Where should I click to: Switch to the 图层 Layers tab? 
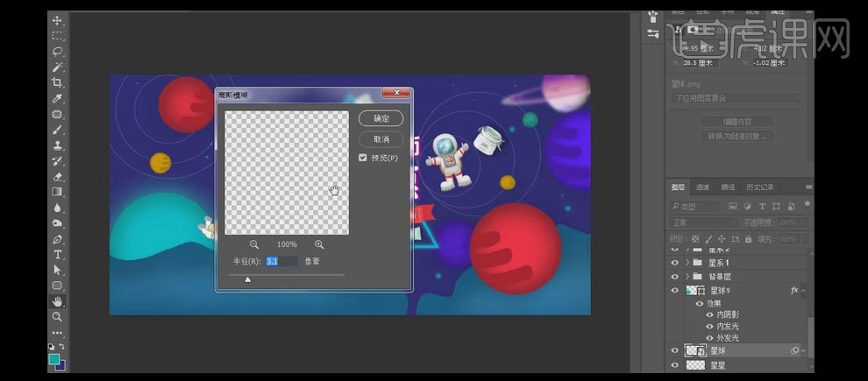(678, 187)
